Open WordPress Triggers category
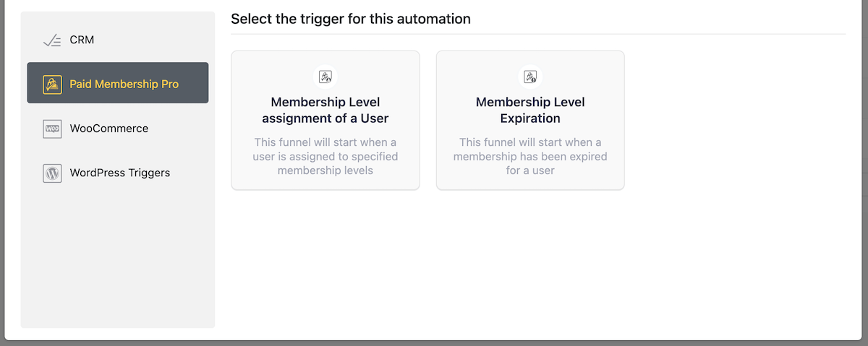The image size is (868, 346). coord(118,173)
